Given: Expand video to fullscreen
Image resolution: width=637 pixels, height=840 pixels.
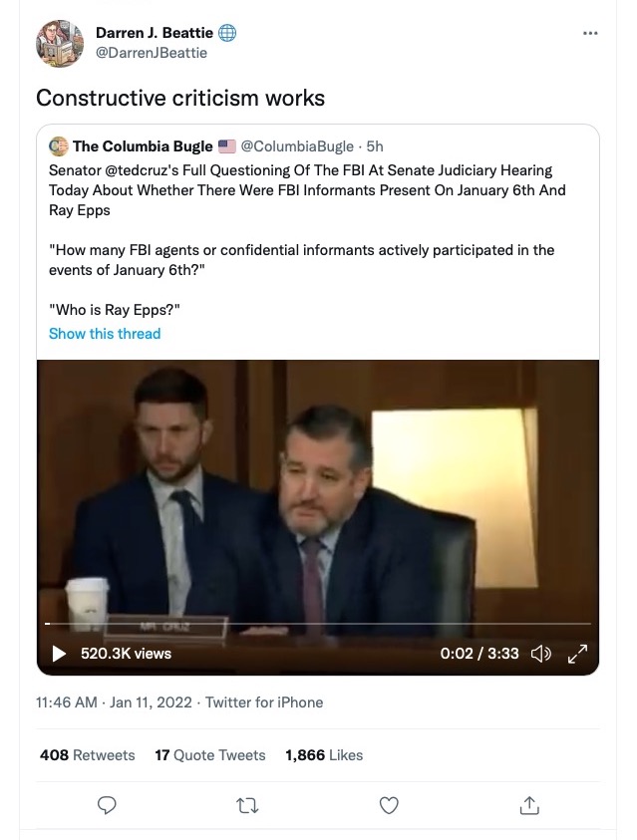Looking at the screenshot, I should tap(577, 654).
